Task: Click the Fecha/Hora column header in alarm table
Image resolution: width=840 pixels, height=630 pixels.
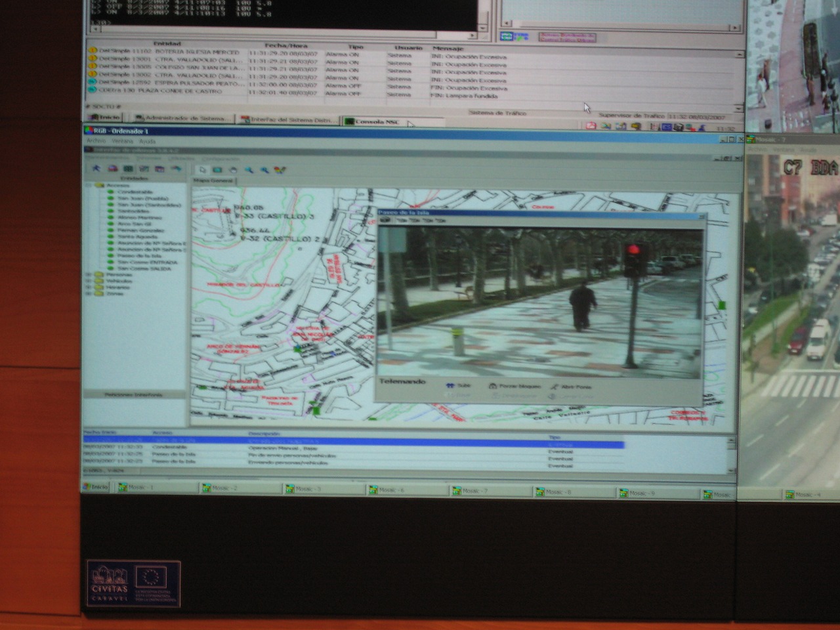Action: [x=285, y=45]
